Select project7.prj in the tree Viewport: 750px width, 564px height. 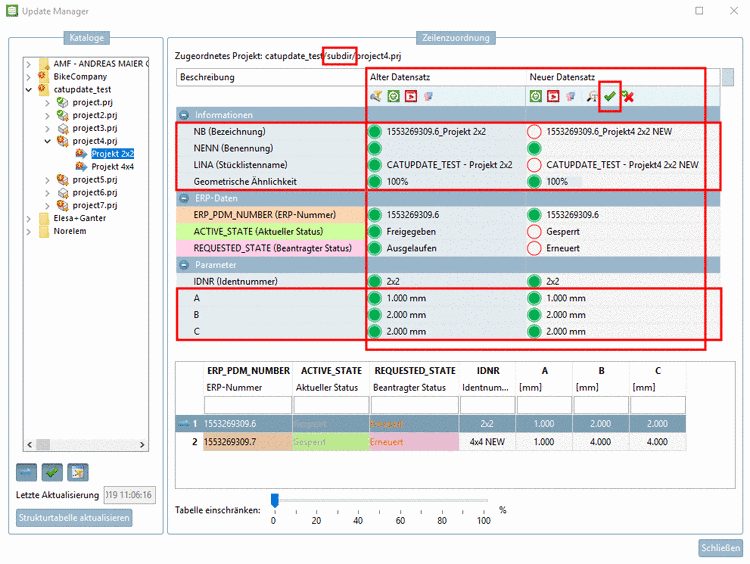[95, 205]
